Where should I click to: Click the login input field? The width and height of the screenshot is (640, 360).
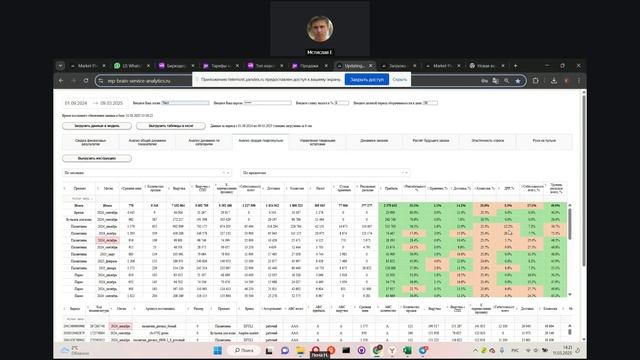point(185,103)
